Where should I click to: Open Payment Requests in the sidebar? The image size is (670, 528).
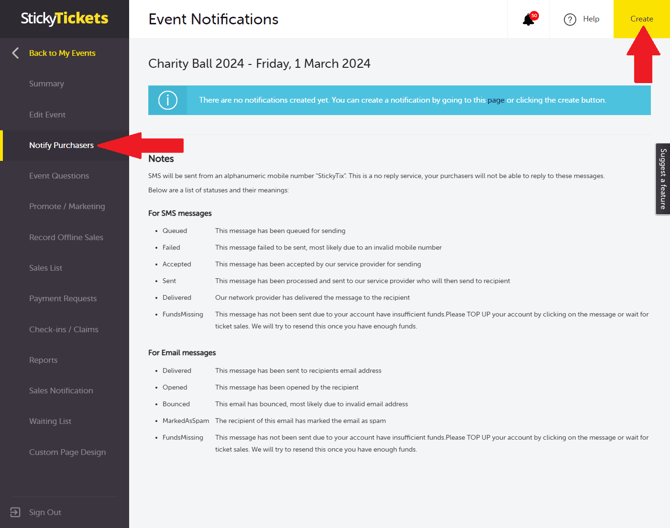[63, 299]
